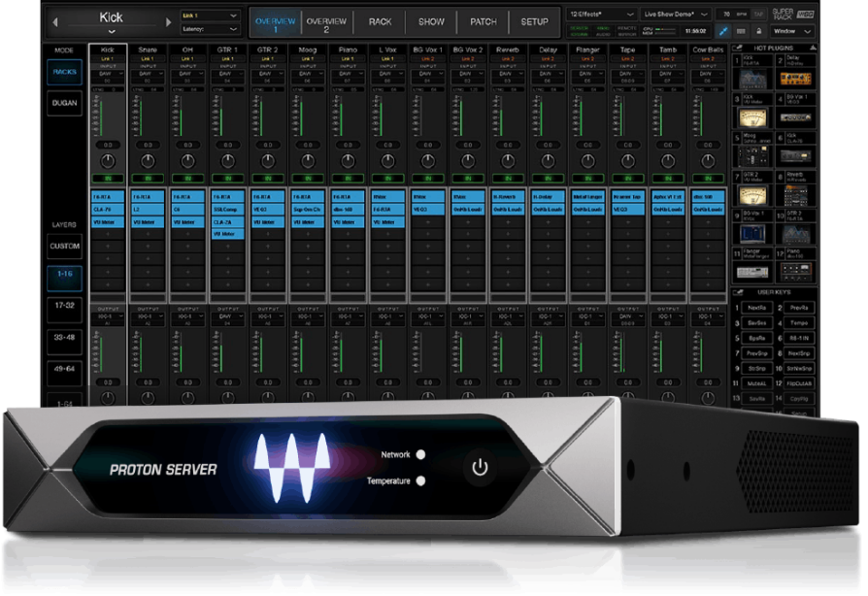
Task: Toggle the IN button on the Piano rack
Action: [x=348, y=179]
